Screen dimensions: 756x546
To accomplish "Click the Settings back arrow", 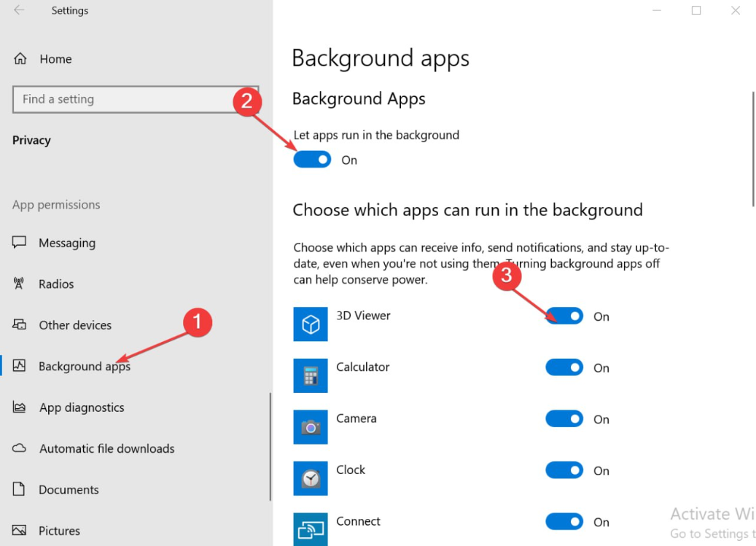I will tap(19, 10).
